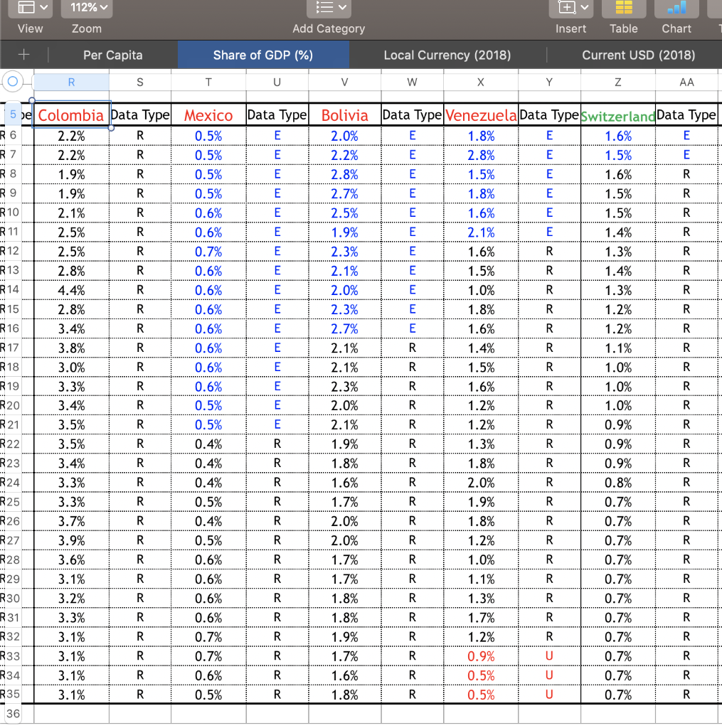
Task: Click the cell showing 4.4% under Colombia
Action: point(70,290)
